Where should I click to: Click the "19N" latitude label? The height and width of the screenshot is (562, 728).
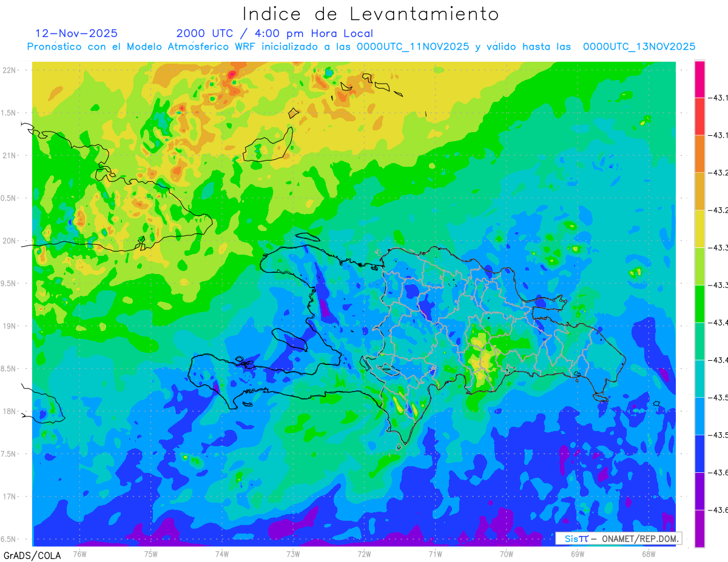point(8,326)
